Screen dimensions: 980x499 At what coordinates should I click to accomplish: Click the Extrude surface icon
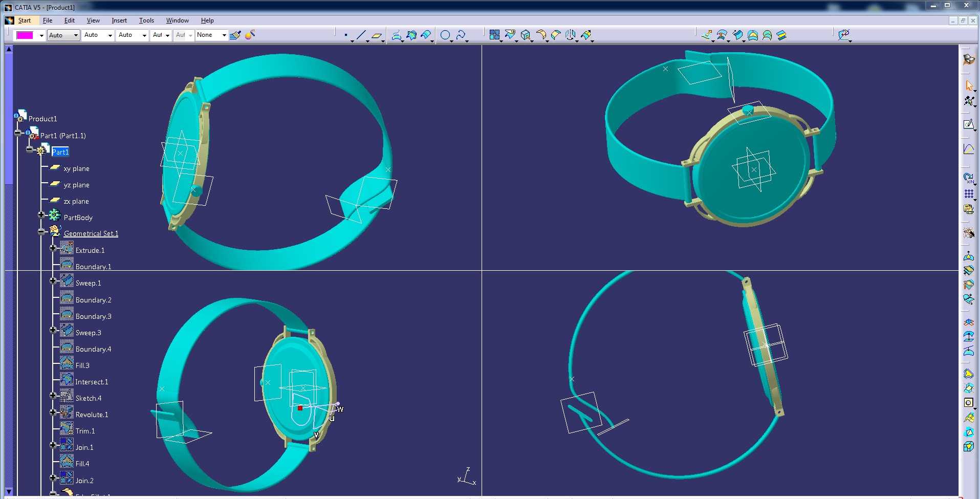[x=707, y=35]
